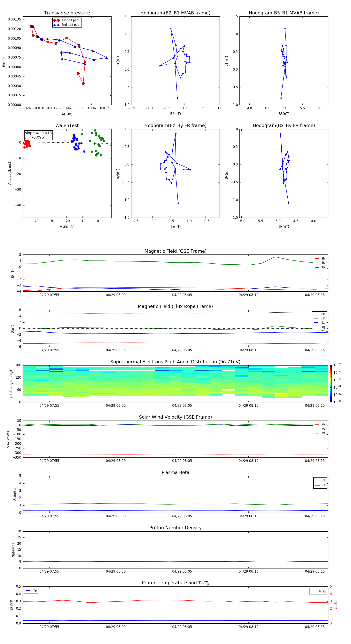Select the "1st half path" legend entry

tap(67, 20)
